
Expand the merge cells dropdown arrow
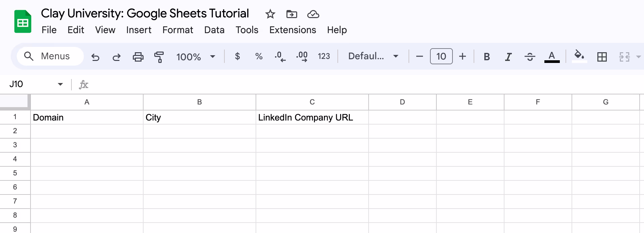(638, 57)
